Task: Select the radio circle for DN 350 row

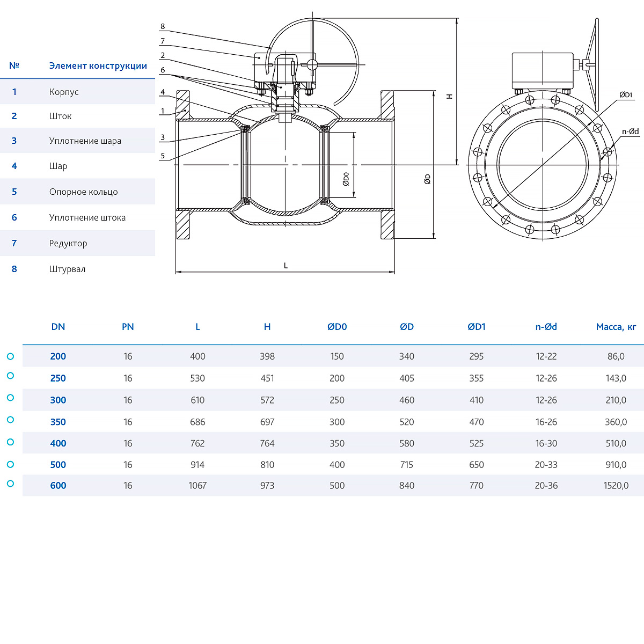Action: (10, 420)
